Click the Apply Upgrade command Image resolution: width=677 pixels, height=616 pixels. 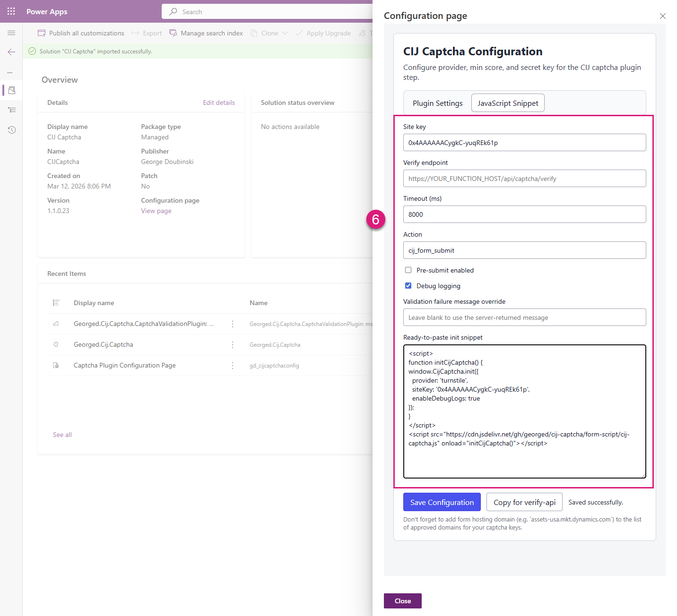(x=323, y=33)
